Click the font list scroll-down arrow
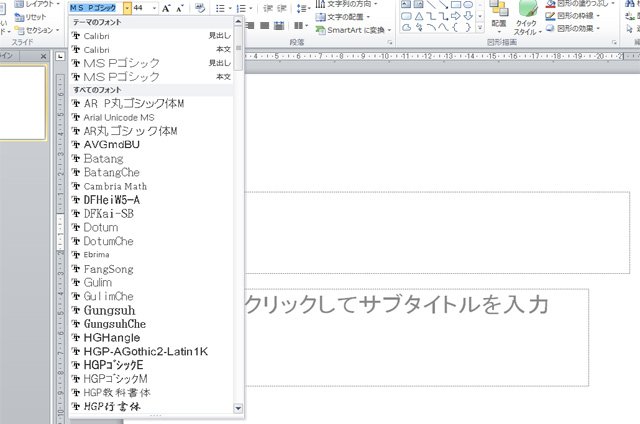This screenshot has height=424, width=640. [238, 408]
